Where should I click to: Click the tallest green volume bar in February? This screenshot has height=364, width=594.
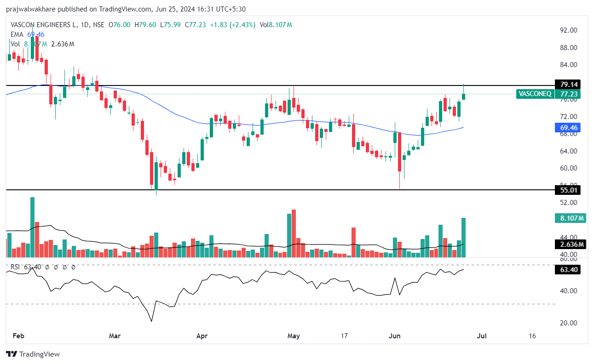point(32,227)
